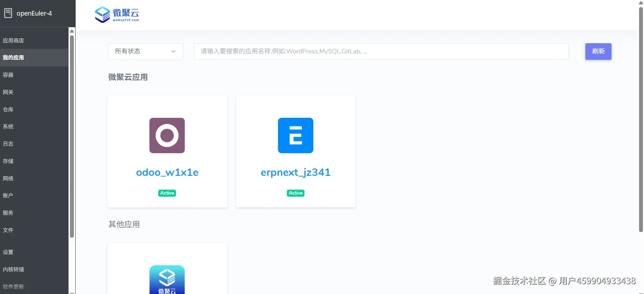Click the openEuler-4 host name

point(34,13)
